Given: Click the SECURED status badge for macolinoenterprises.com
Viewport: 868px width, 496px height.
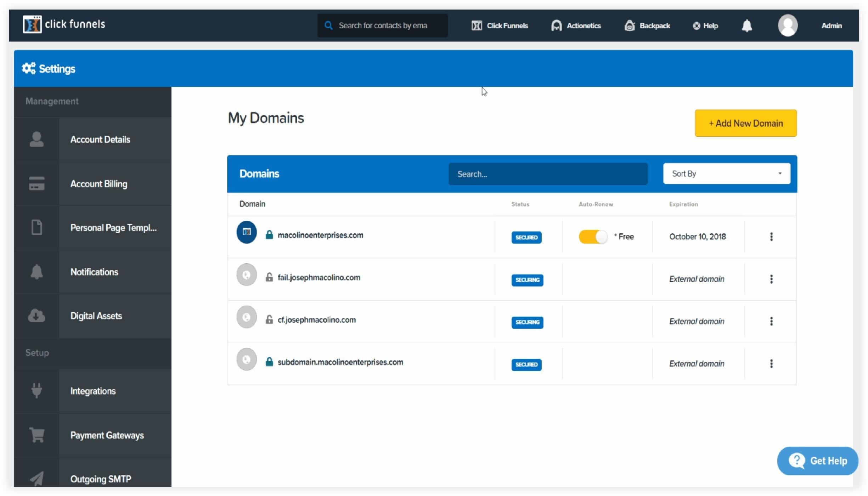Looking at the screenshot, I should (x=526, y=237).
